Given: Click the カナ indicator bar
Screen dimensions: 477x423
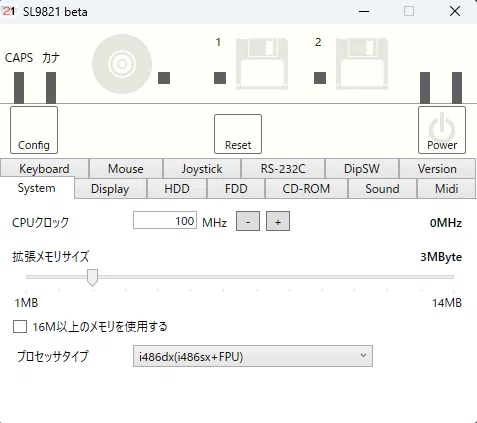Looking at the screenshot, I should [x=51, y=88].
